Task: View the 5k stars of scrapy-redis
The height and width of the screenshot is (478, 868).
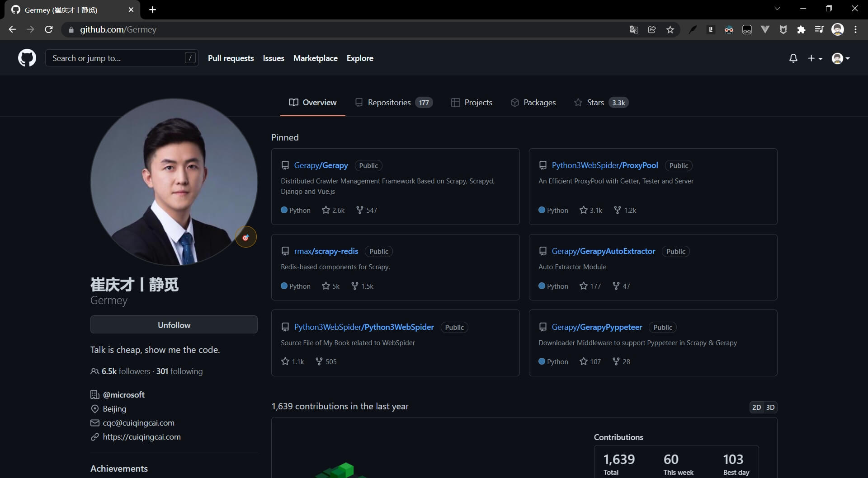Action: 330,286
